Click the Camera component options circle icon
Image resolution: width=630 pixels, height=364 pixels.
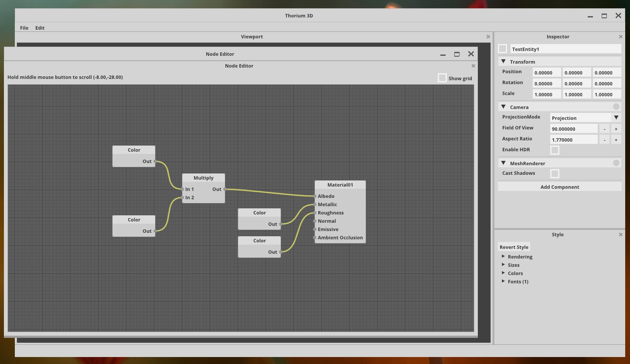(616, 107)
